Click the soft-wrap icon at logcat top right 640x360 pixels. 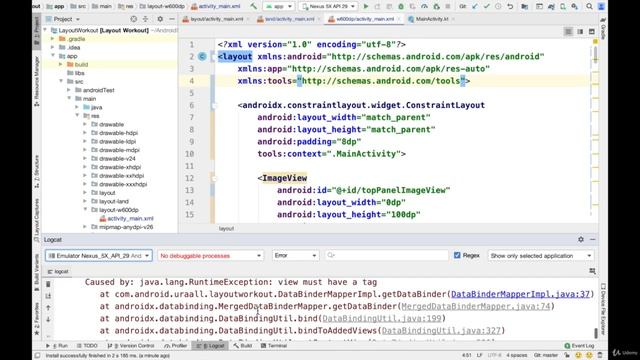[592, 271]
